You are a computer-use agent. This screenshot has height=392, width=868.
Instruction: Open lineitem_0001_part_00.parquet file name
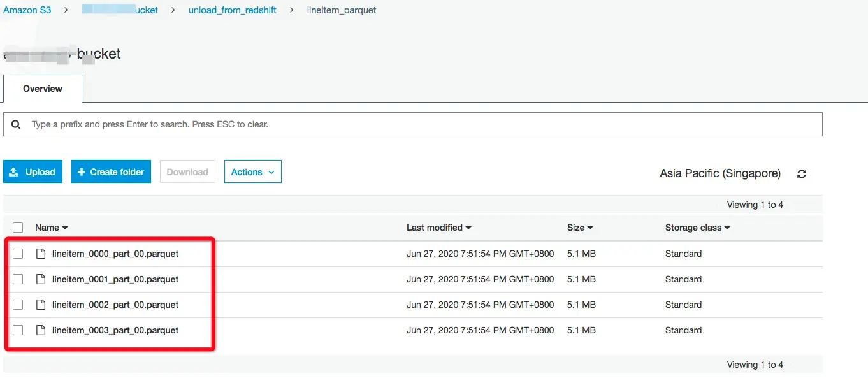115,279
